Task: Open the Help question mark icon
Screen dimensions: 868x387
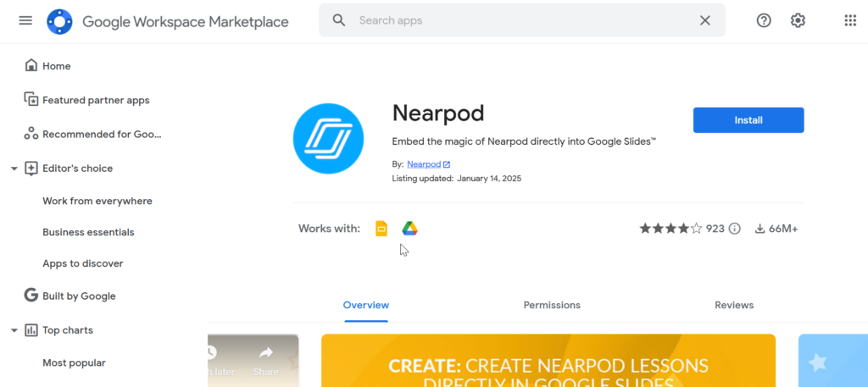Action: 764,20
